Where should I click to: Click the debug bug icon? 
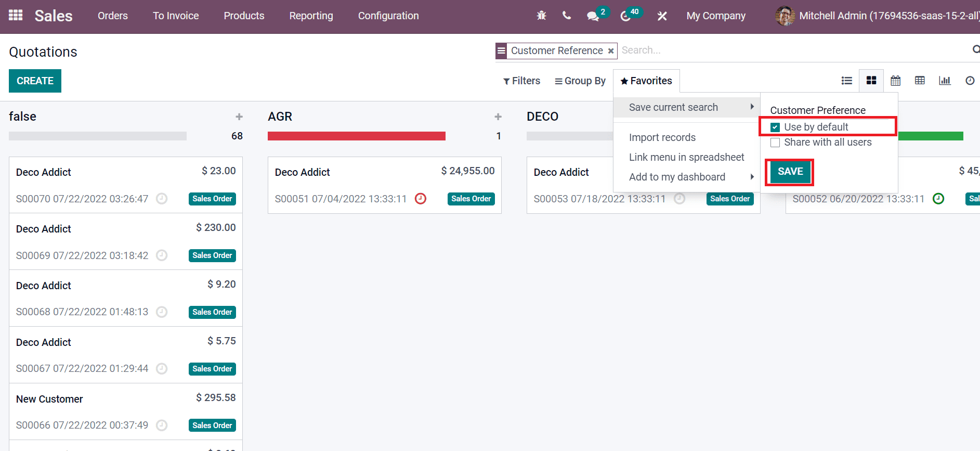pyautogui.click(x=541, y=16)
